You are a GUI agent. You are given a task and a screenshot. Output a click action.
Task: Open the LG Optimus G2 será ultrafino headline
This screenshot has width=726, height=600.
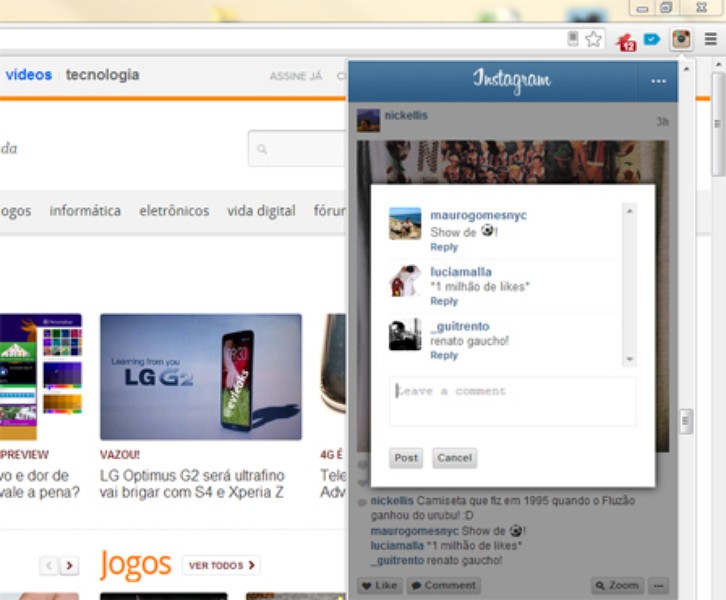192,484
